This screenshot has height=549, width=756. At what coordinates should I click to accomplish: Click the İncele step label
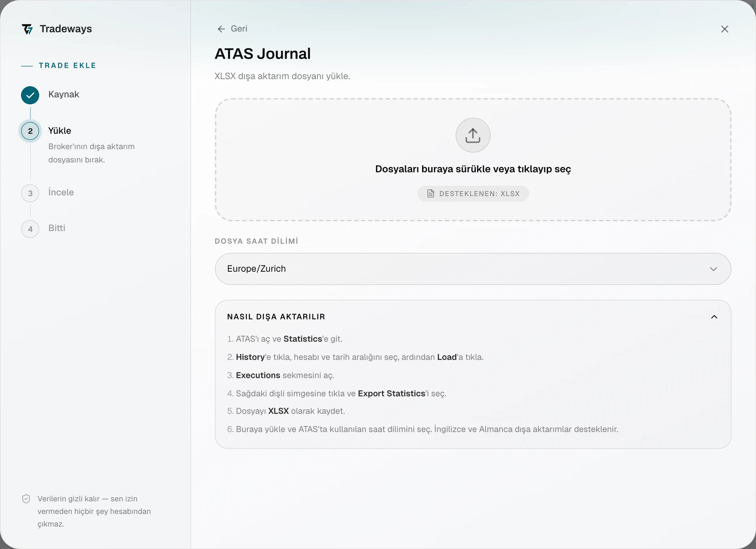tap(61, 192)
